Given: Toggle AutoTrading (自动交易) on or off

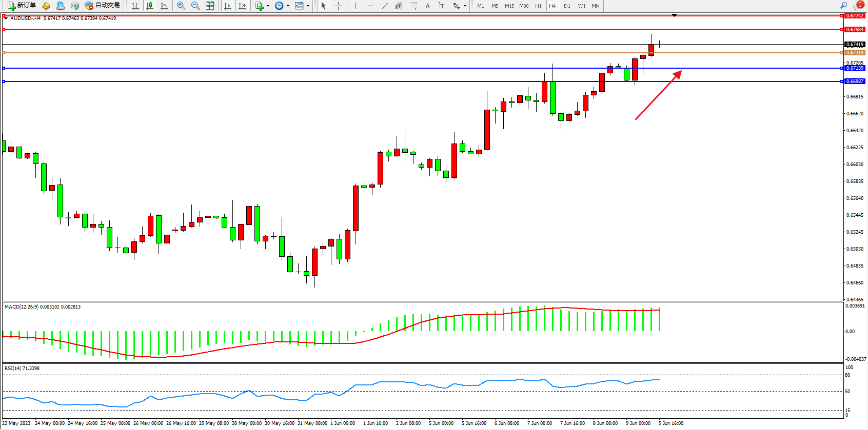Looking at the screenshot, I should (x=103, y=6).
